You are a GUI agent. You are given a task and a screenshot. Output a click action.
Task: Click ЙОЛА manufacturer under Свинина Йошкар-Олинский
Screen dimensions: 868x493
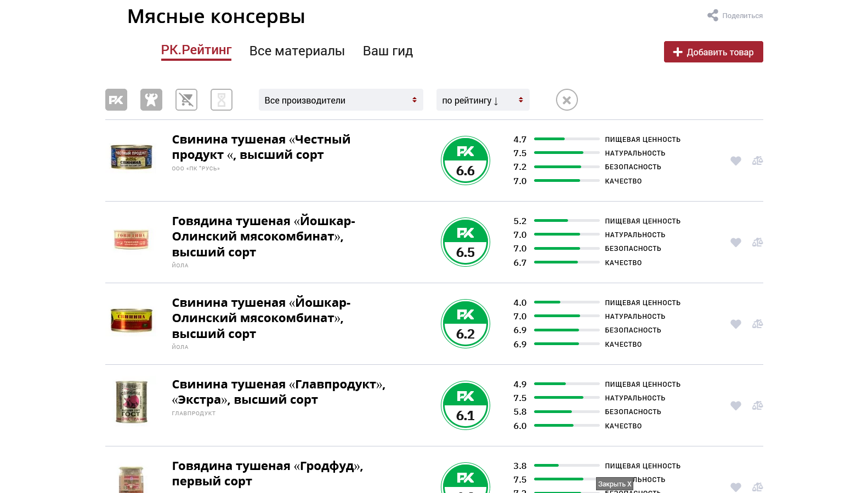click(x=180, y=347)
